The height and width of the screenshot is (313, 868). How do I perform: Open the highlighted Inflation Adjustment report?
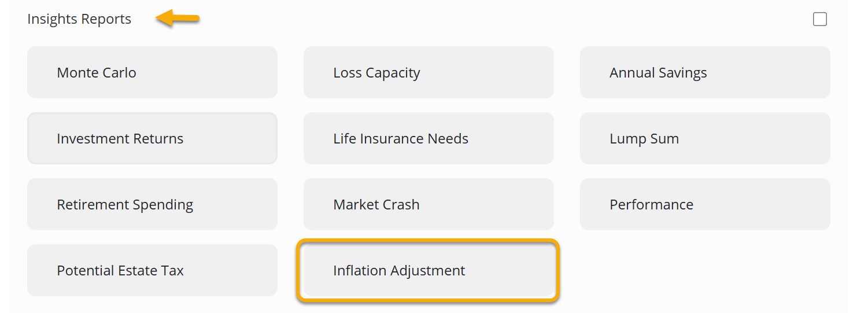[x=429, y=270]
